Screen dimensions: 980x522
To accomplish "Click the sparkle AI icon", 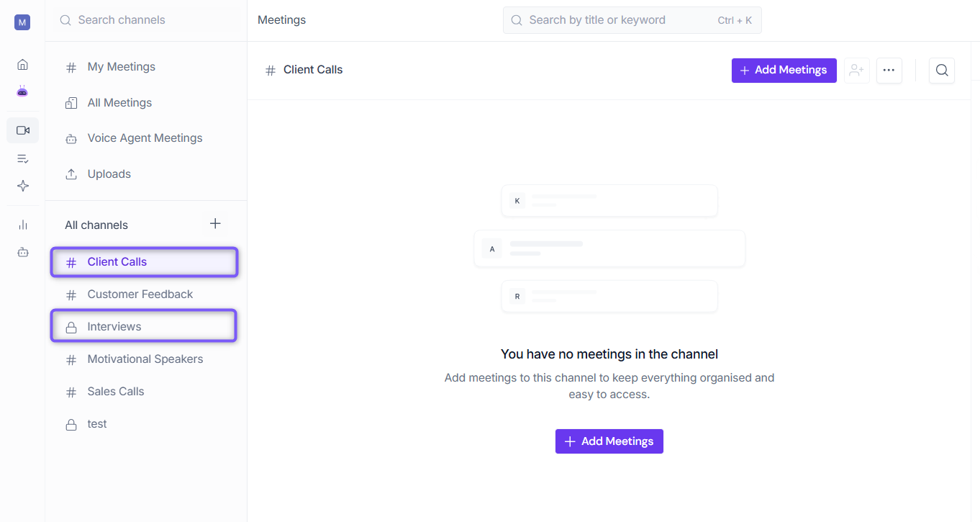I will (23, 186).
